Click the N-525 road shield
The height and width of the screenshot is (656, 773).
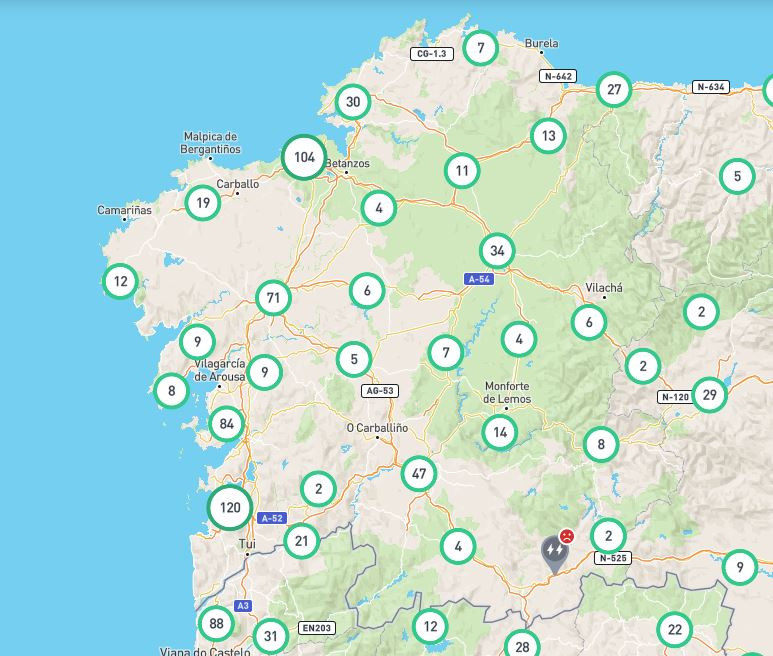click(613, 558)
